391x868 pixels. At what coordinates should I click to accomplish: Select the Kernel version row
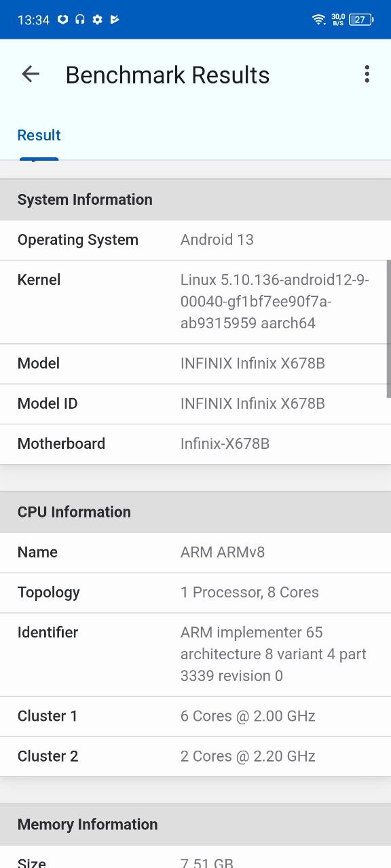tap(195, 302)
